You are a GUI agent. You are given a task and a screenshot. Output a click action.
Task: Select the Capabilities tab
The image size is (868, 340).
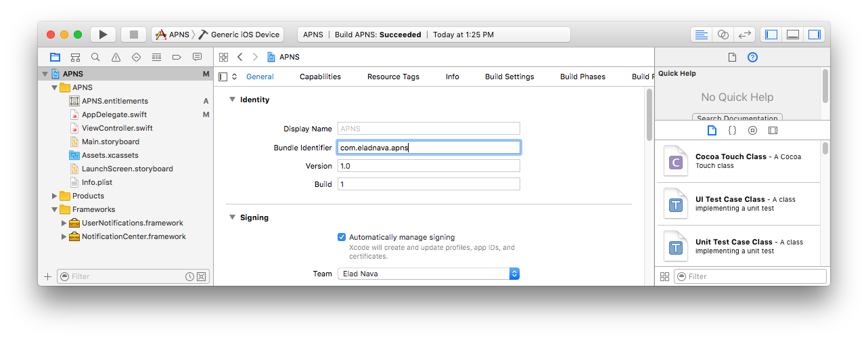(x=320, y=77)
